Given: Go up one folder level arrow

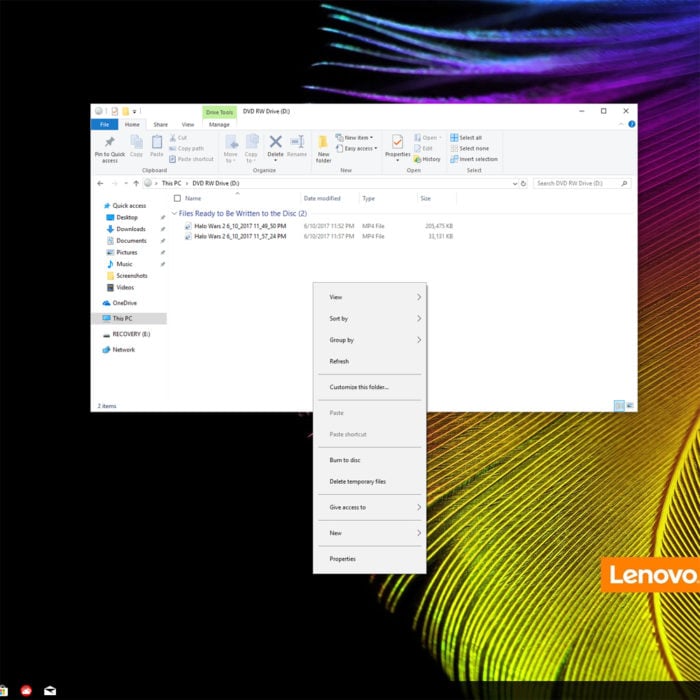Looking at the screenshot, I should pos(136,183).
